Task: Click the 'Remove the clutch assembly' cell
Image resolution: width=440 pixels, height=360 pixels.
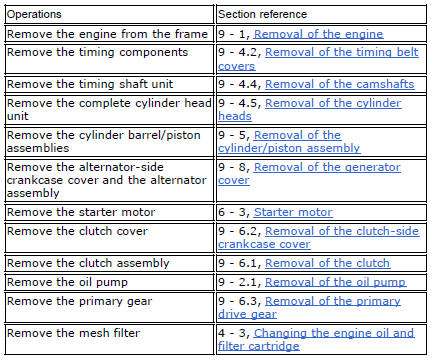Action: (x=109, y=263)
